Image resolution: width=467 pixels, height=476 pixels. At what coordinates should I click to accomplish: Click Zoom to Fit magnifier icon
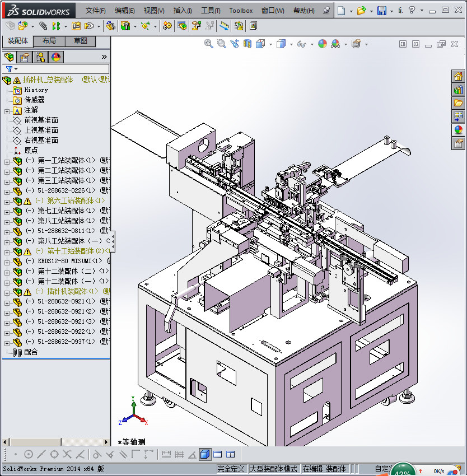pyautogui.click(x=208, y=44)
